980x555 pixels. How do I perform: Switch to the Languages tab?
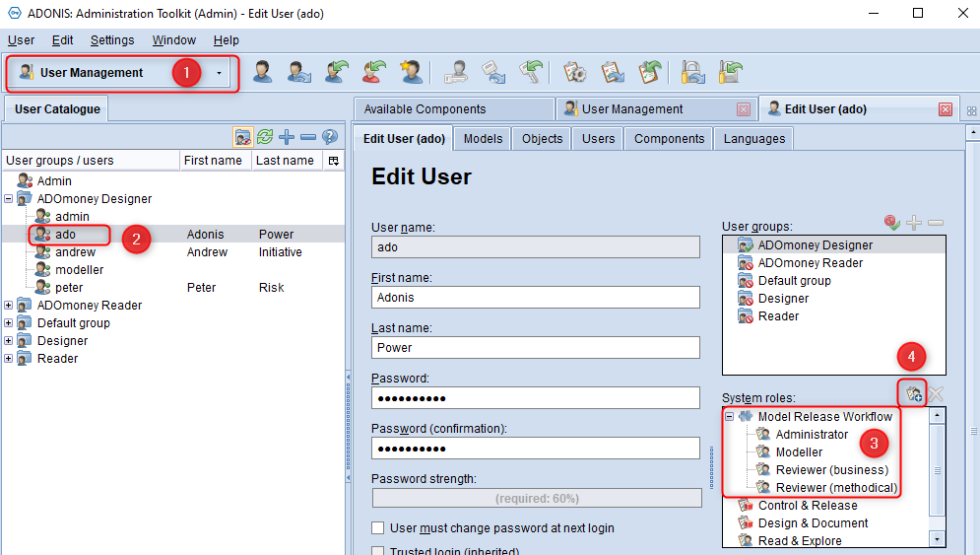point(754,139)
